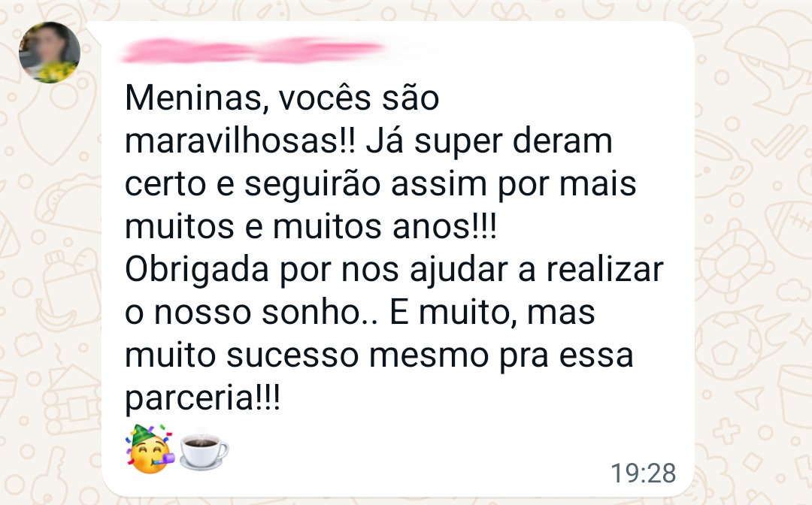Click the coffee cup emoji

(204, 450)
